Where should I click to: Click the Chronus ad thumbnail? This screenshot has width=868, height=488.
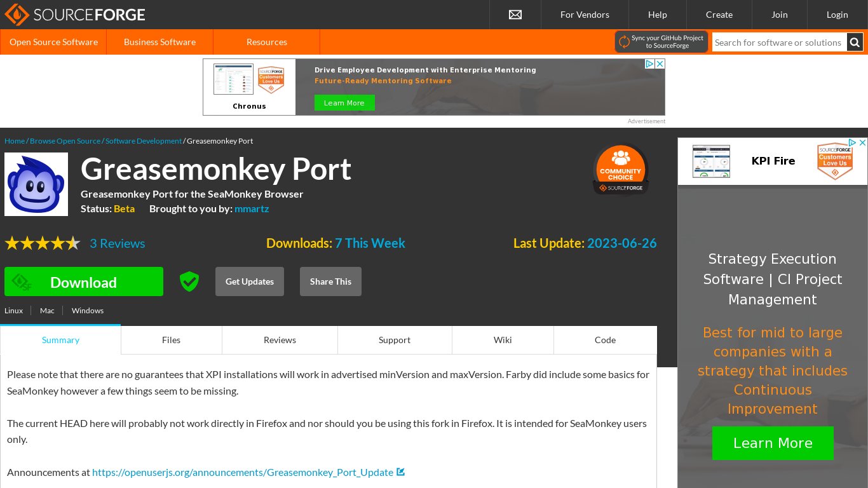point(233,79)
